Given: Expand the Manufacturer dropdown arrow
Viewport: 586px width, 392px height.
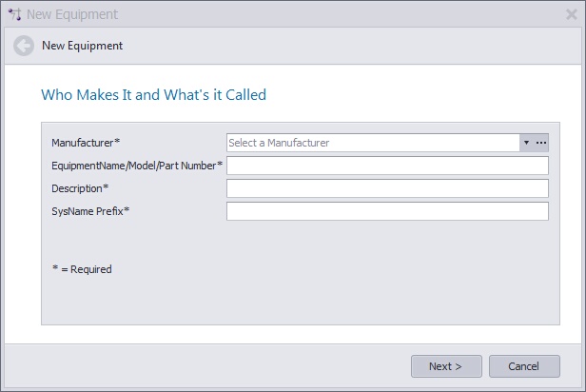Looking at the screenshot, I should (527, 143).
